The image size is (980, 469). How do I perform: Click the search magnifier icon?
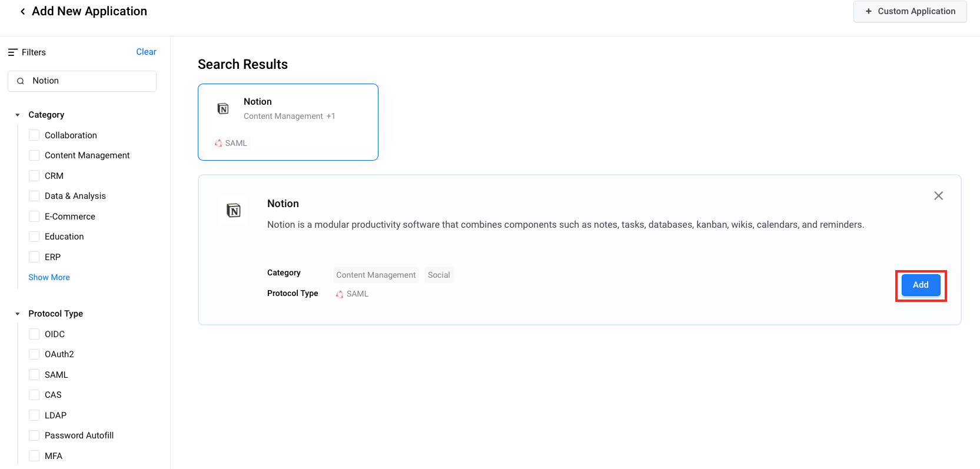[x=21, y=81]
